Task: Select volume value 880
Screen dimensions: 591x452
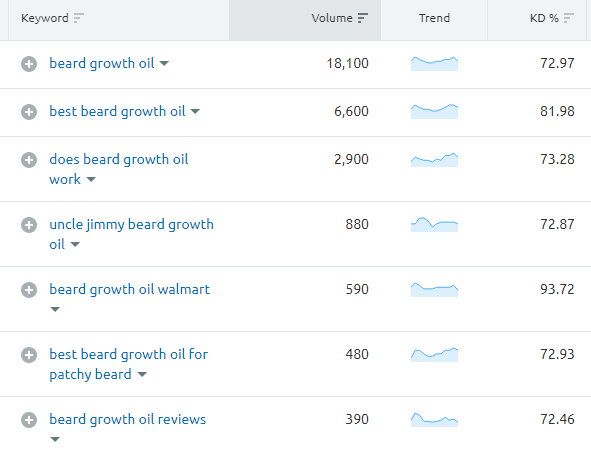Action: (357, 224)
